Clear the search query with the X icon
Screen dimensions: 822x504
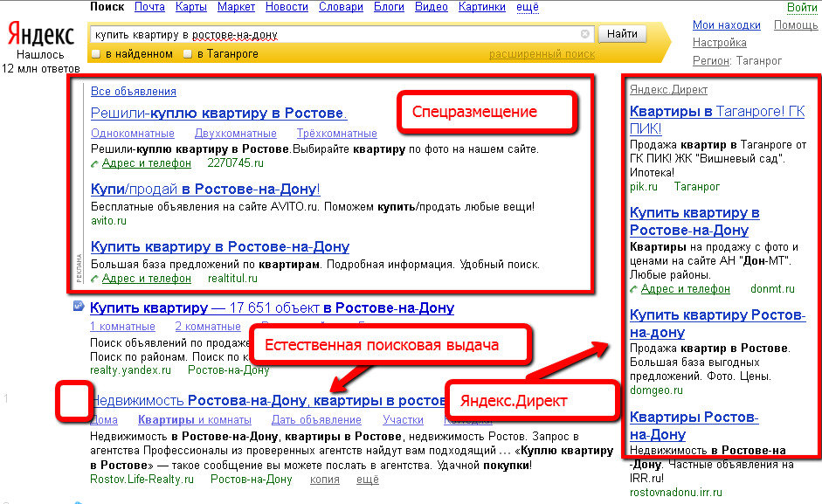click(584, 34)
